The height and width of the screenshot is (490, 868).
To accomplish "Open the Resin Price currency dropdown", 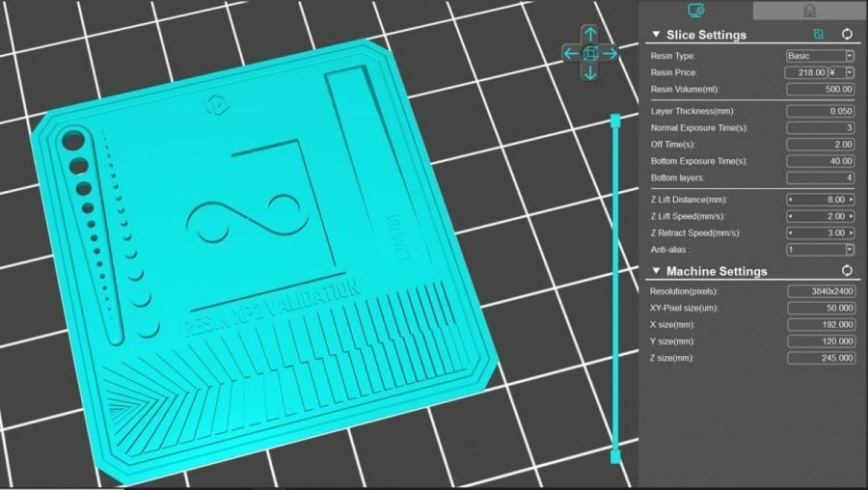I will coord(849,72).
